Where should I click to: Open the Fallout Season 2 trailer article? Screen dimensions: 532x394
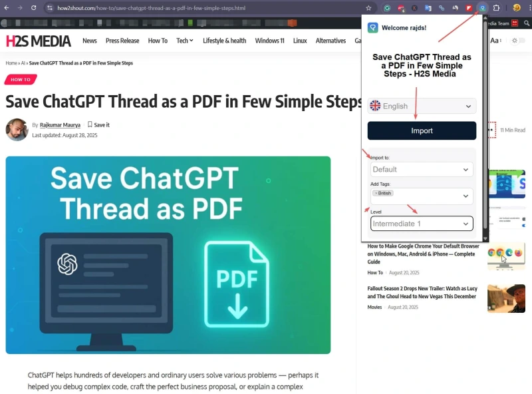(x=422, y=292)
